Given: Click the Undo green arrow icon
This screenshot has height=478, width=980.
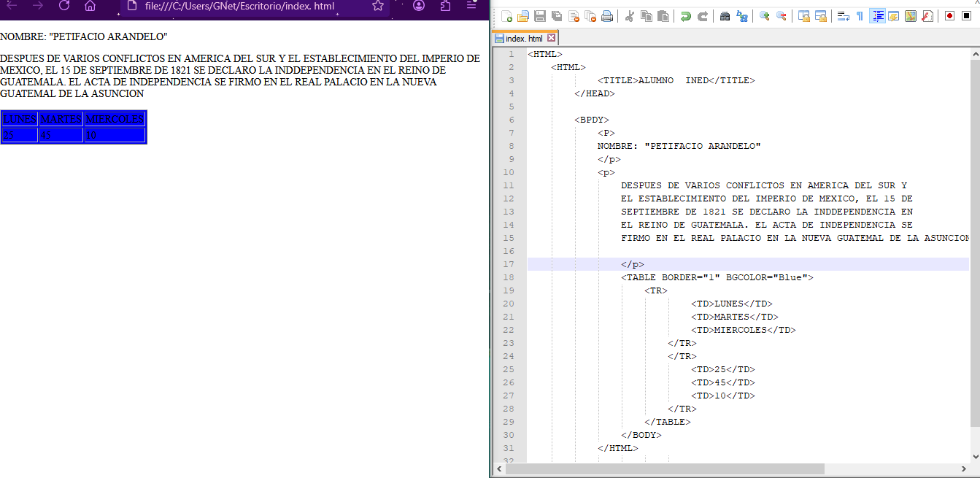Looking at the screenshot, I should point(685,16).
